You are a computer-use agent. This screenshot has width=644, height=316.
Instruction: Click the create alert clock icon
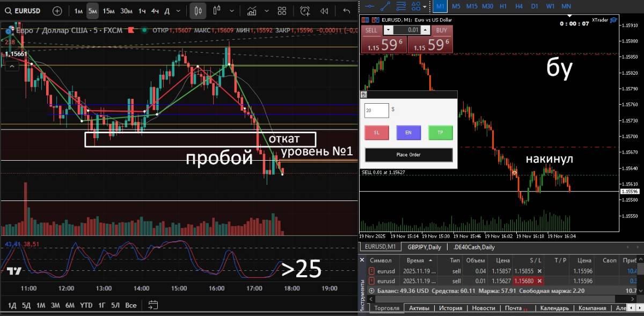pos(305,11)
